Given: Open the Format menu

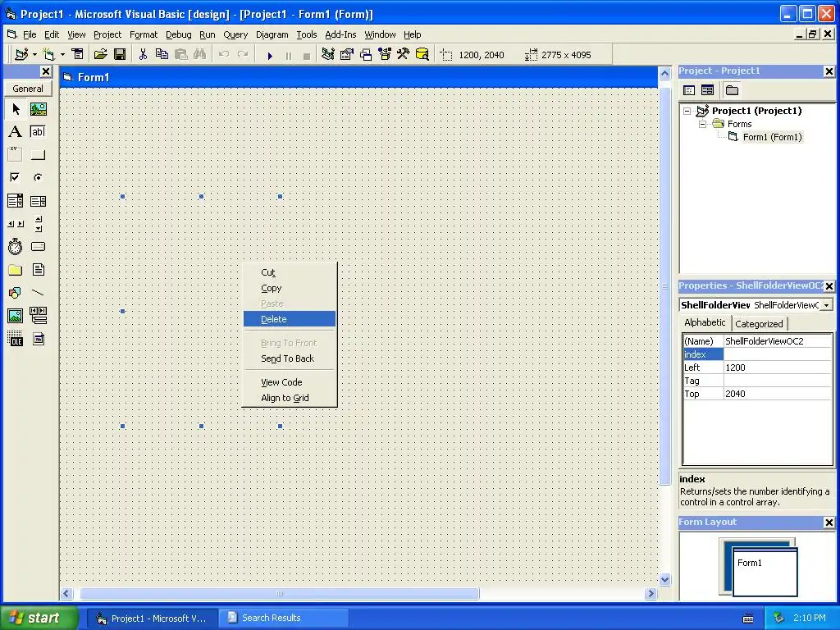Looking at the screenshot, I should (x=144, y=34).
